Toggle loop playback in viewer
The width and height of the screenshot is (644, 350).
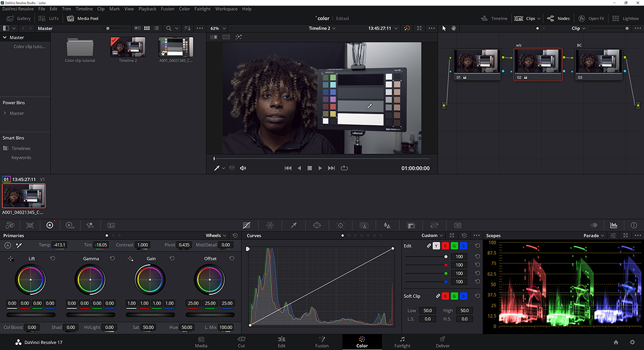tap(344, 168)
